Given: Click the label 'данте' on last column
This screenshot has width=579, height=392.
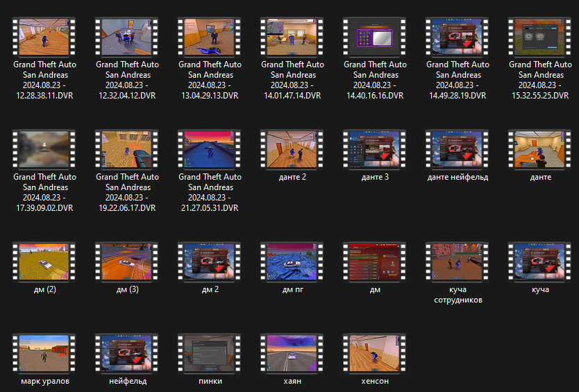Looking at the screenshot, I should coord(541,178).
